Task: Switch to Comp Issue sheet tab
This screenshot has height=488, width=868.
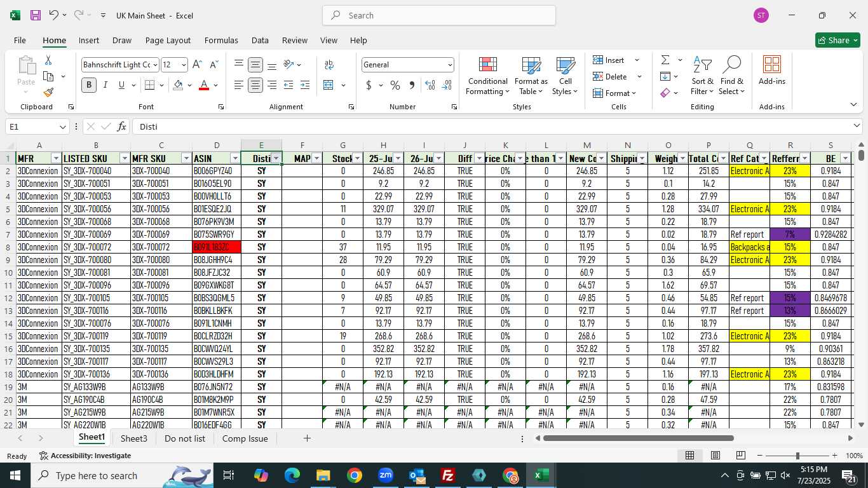Action: tap(245, 438)
